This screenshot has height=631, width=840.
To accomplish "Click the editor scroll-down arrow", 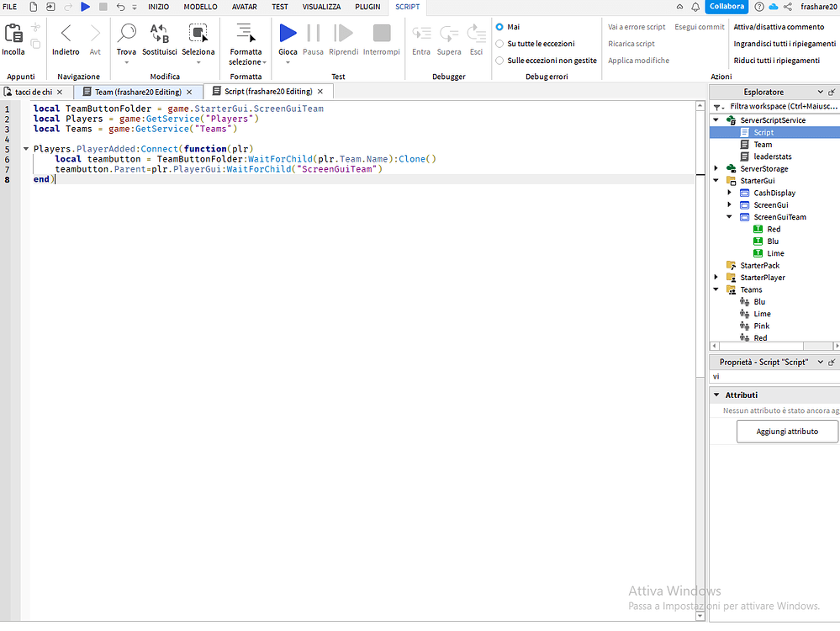I will point(700,616).
